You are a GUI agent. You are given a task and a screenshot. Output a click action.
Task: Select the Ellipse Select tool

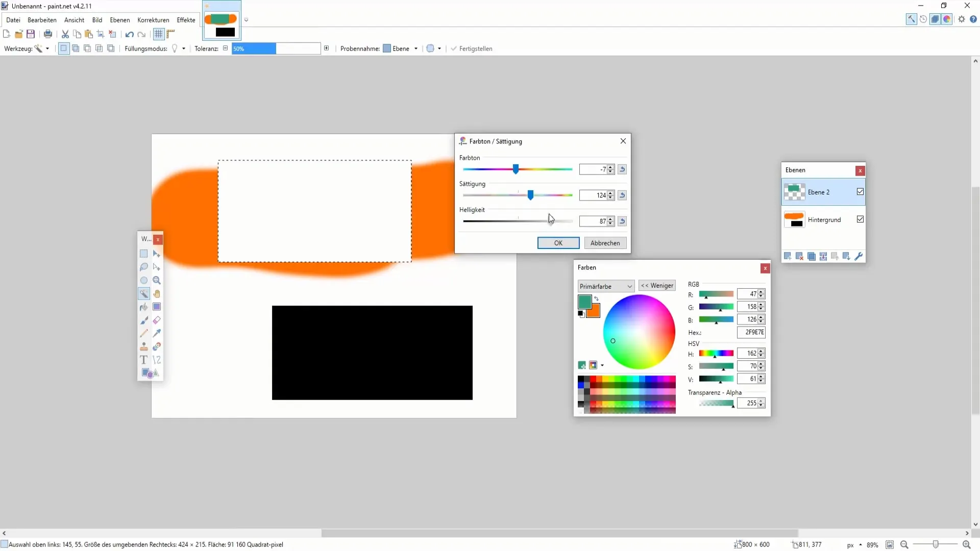coord(144,280)
